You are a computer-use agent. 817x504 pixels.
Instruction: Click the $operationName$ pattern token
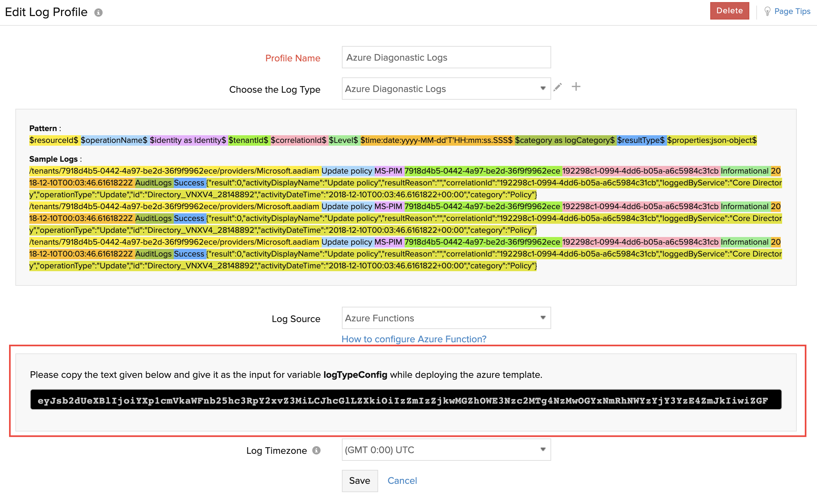[x=114, y=140]
